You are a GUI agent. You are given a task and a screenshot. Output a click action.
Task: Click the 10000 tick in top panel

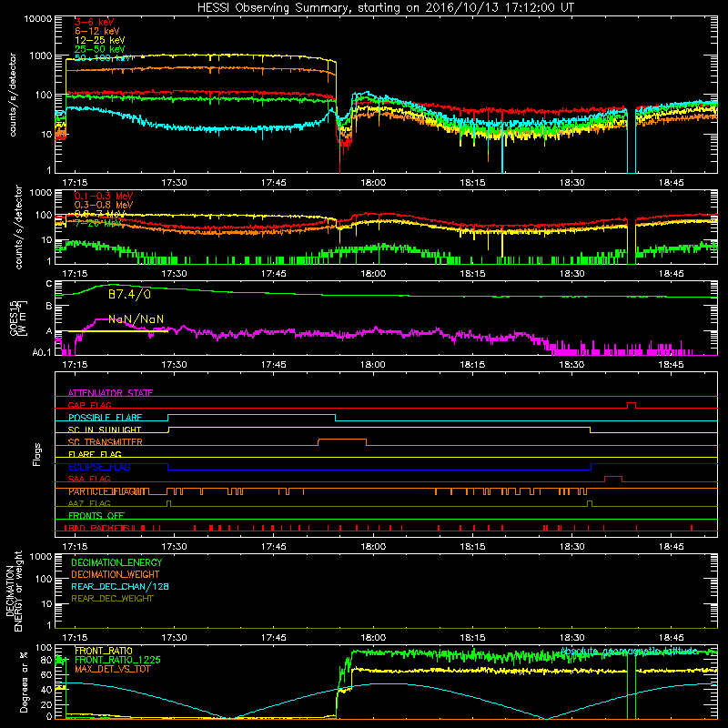tap(38, 18)
